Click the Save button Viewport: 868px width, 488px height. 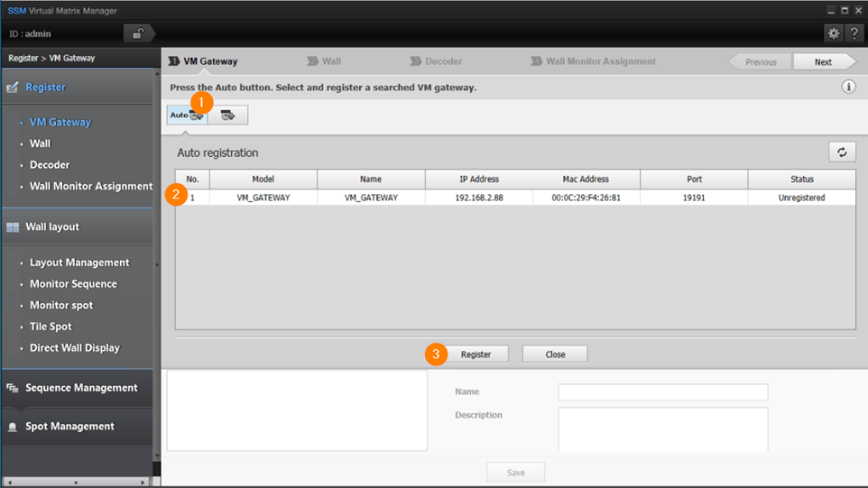click(515, 473)
